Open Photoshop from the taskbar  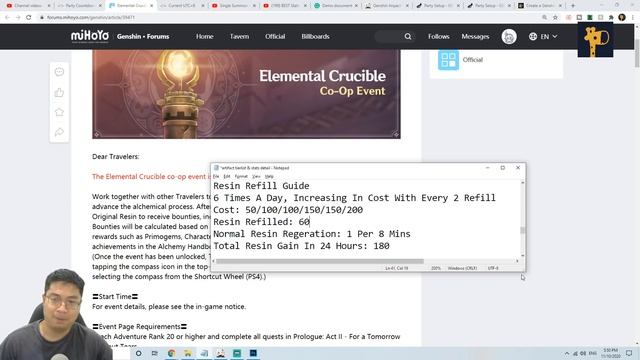pos(253,353)
